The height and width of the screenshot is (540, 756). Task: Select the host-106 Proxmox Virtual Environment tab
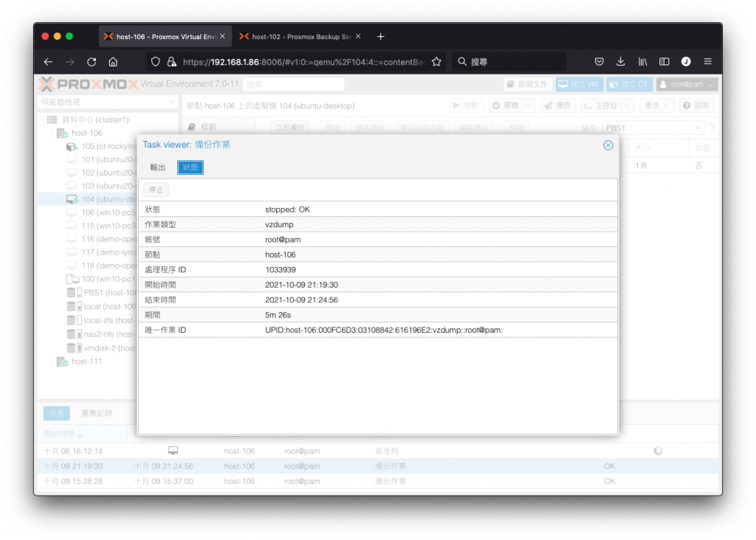tap(165, 37)
